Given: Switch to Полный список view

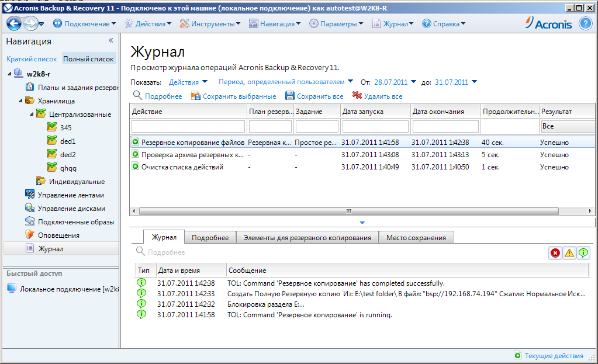Looking at the screenshot, I should coord(88,58).
